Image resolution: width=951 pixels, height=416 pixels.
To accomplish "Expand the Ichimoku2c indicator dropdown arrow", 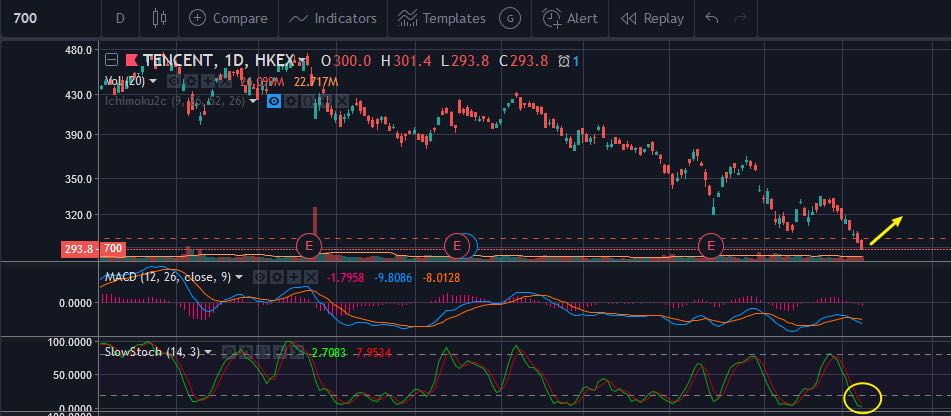I will coord(253,101).
